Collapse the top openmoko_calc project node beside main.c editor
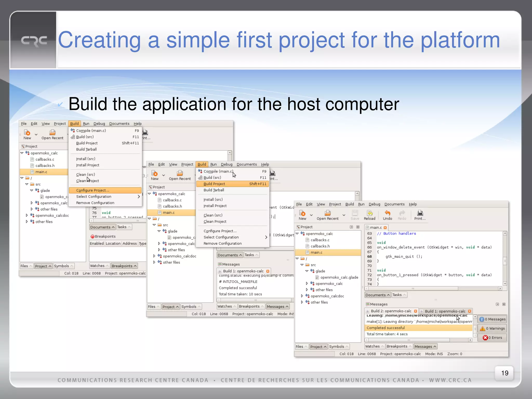 (297, 234)
